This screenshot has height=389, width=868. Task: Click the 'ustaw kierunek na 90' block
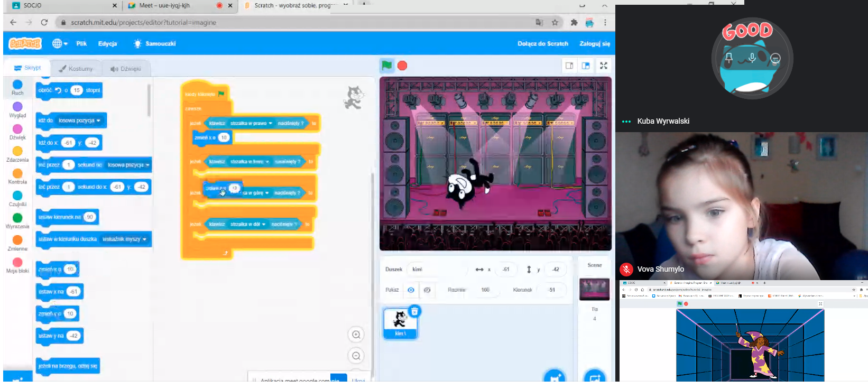pyautogui.click(x=67, y=217)
